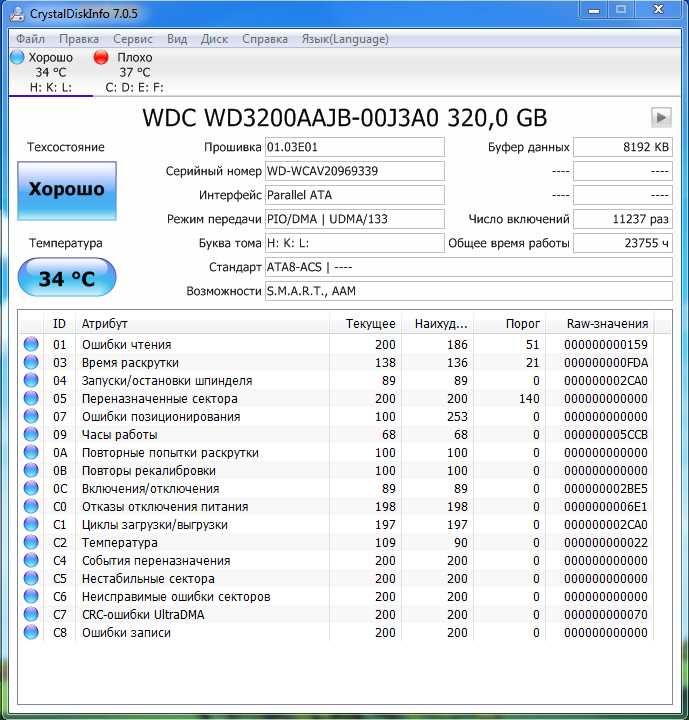Click status icon for Нестабильные сектора row
The image size is (689, 720).
coord(31,578)
